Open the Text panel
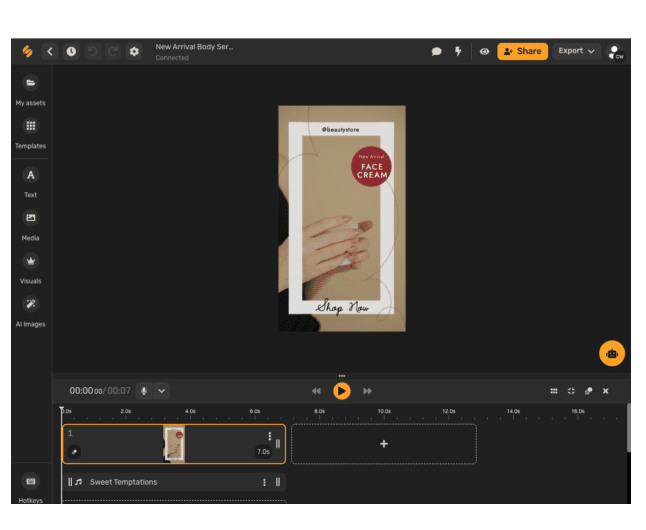Image resolution: width=646 pixels, height=530 pixels. [30, 183]
